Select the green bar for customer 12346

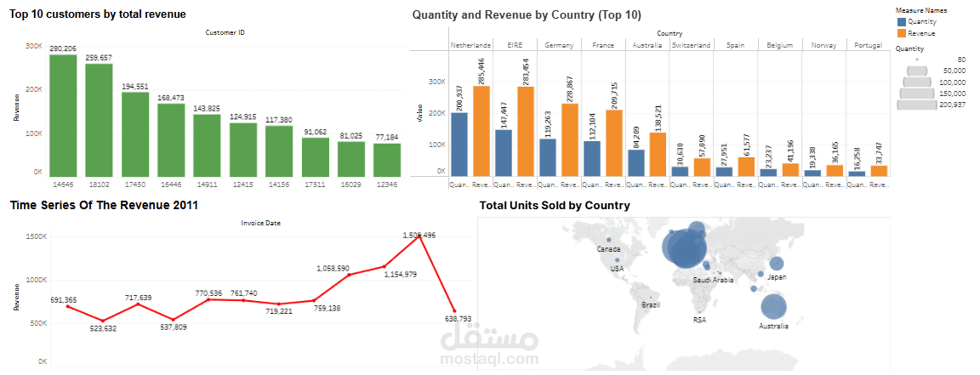click(x=387, y=160)
